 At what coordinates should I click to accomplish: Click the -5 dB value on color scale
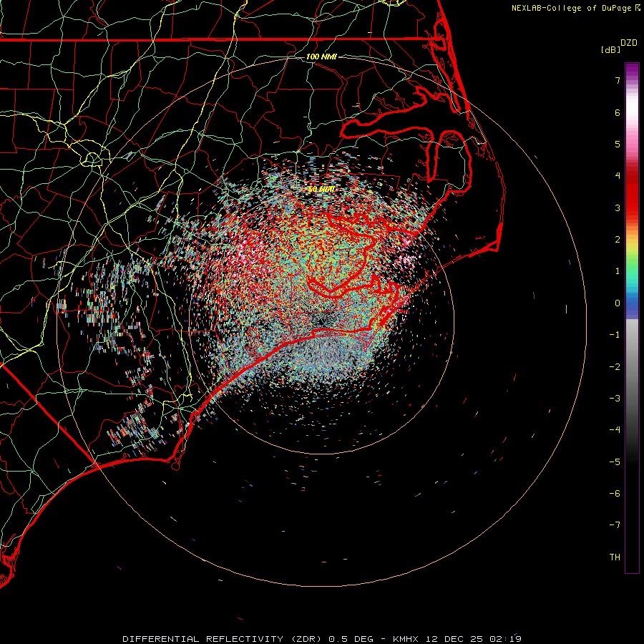coord(615,462)
